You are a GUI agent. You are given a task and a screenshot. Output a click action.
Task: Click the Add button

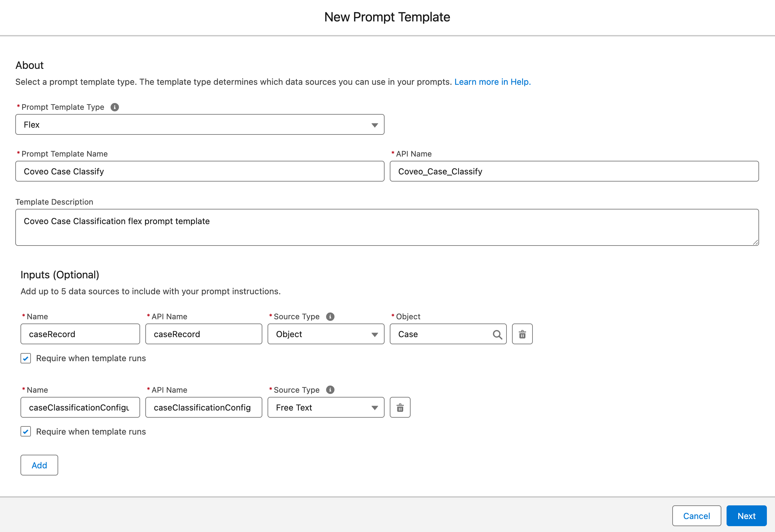(39, 465)
